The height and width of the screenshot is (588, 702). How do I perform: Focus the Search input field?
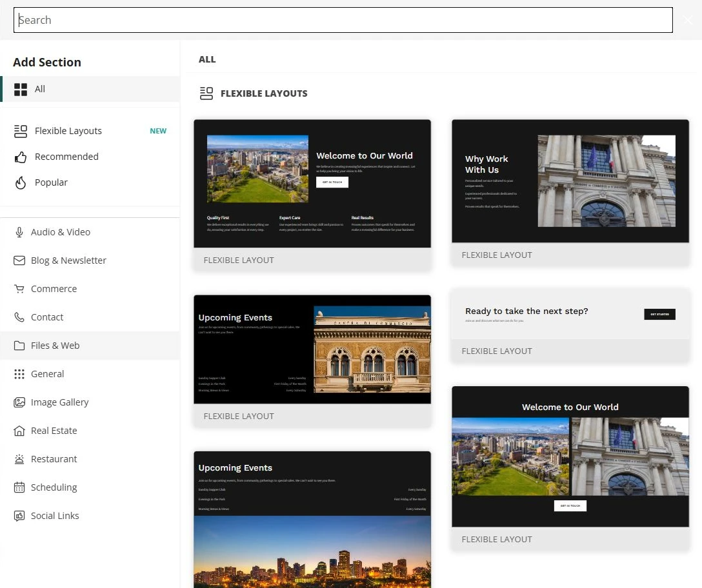point(343,20)
